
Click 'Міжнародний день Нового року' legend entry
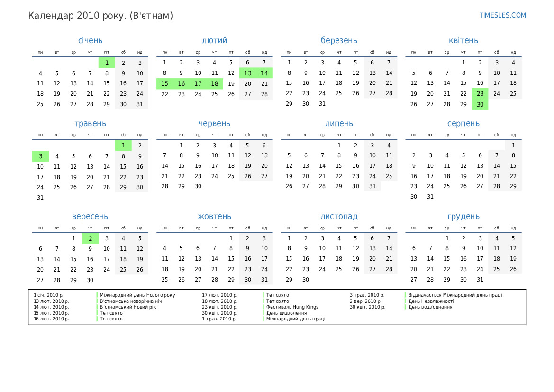[137, 295]
